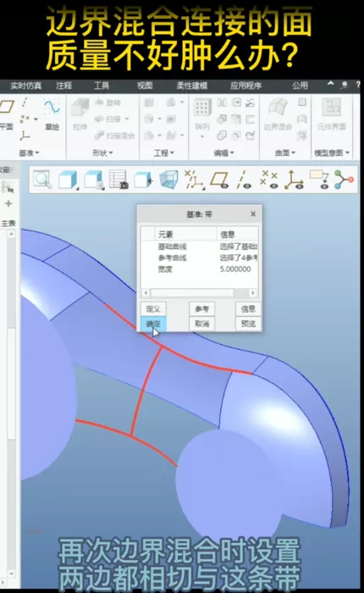This screenshot has height=593, width=364.
Task: Click the zoom magnifier icon in view toolbar
Action: [x=42, y=180]
